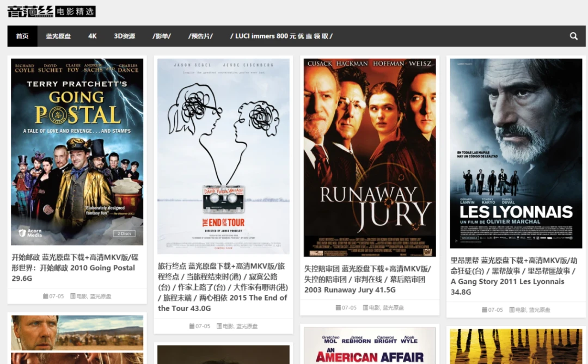Click 蓝光原盘 category under Going Postal
Viewport: 588px width, 364px height.
pyautogui.click(x=101, y=296)
